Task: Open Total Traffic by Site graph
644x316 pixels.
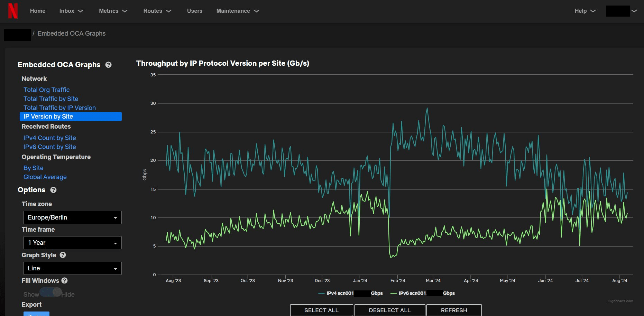Action: click(x=51, y=99)
